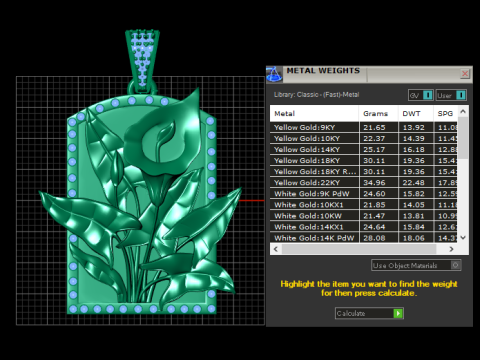
Task: Select the Yellow Gold:14KY row
Action: [x=364, y=149]
